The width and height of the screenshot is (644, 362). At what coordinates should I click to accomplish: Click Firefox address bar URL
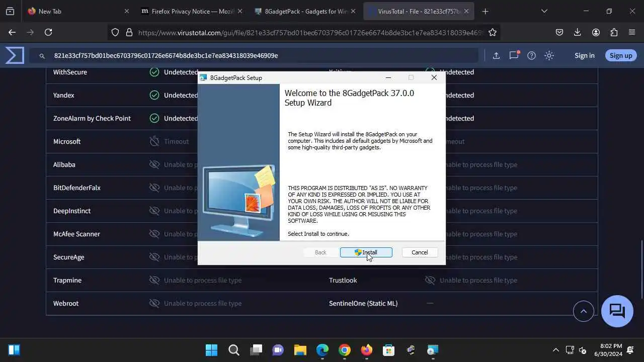310,33
